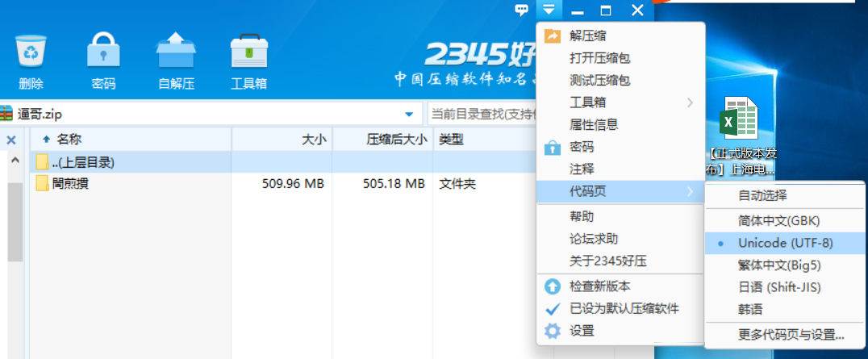The image size is (868, 359).
Task: Open the Excel file icon on desktop
Action: 738,118
